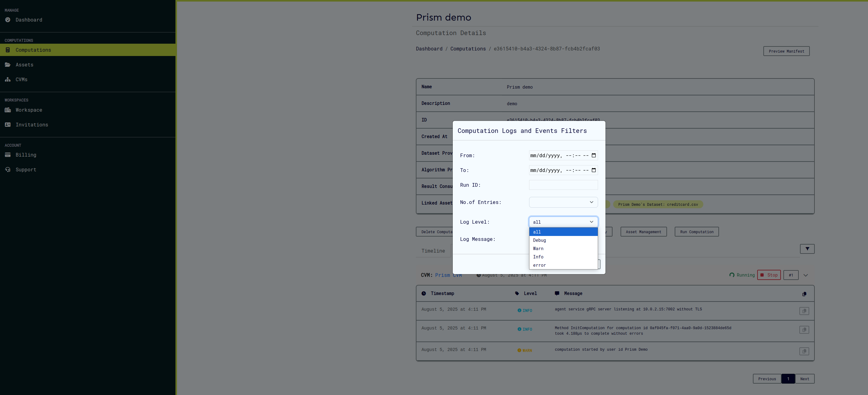The height and width of the screenshot is (395, 868).
Task: Copy all logs from the table header
Action: [x=804, y=294]
